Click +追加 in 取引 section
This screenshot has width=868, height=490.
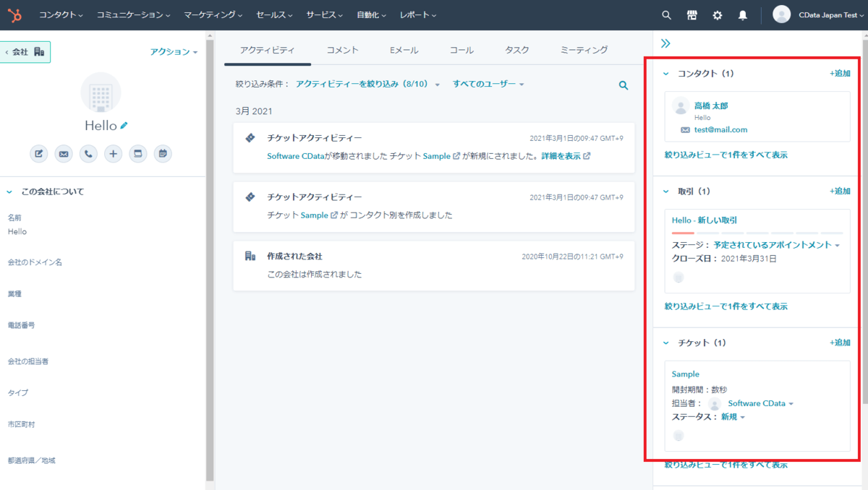840,191
